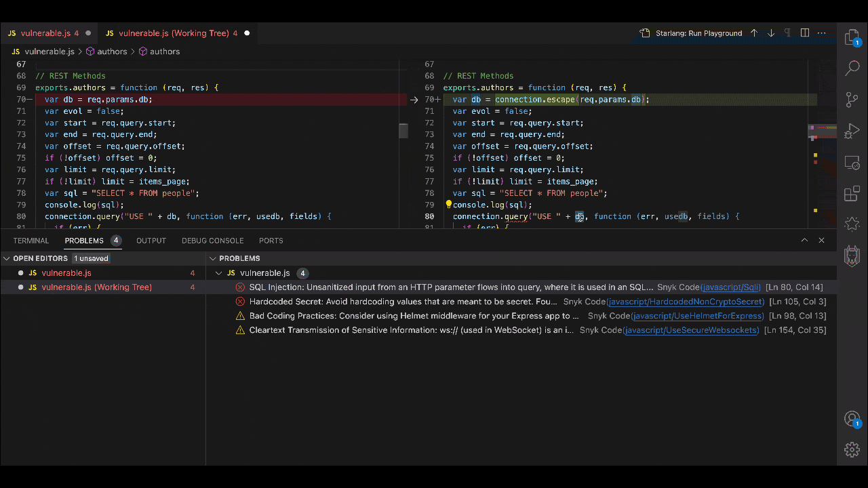Collapse vulnerable.js group in Problems list

point(218,273)
